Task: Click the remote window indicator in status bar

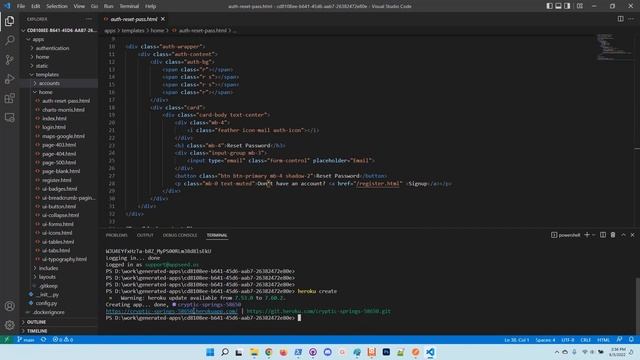Action: [x=6, y=340]
